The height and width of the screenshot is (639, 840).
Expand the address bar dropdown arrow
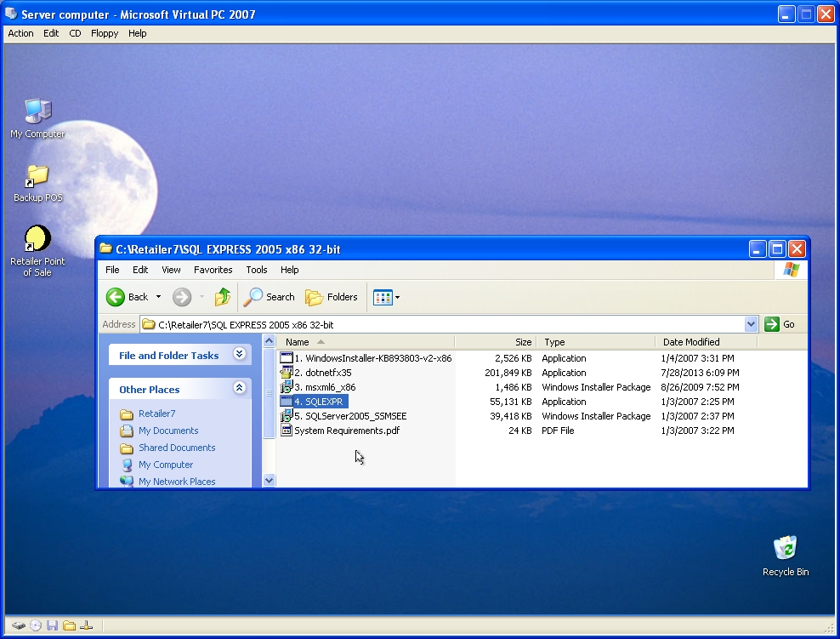click(x=751, y=324)
